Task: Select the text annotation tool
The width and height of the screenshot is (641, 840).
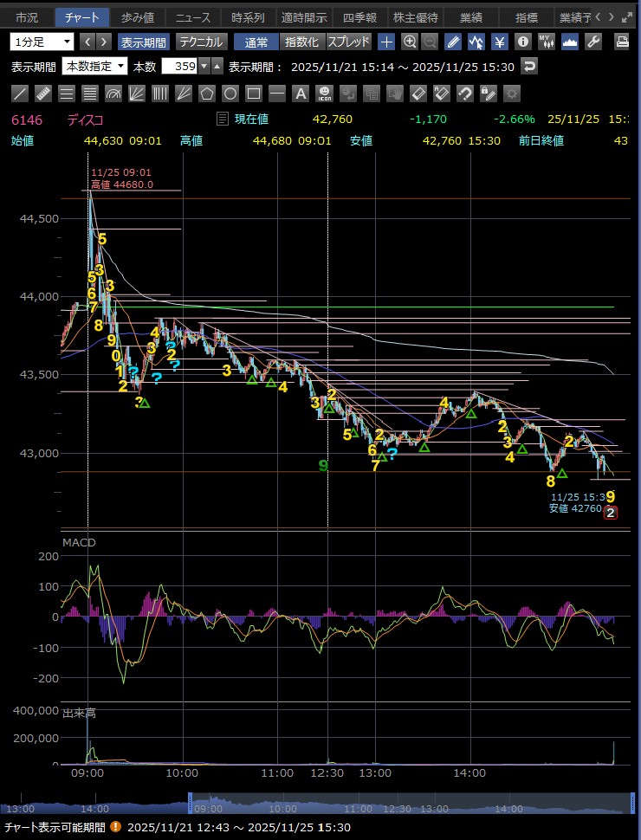Action: (x=301, y=94)
